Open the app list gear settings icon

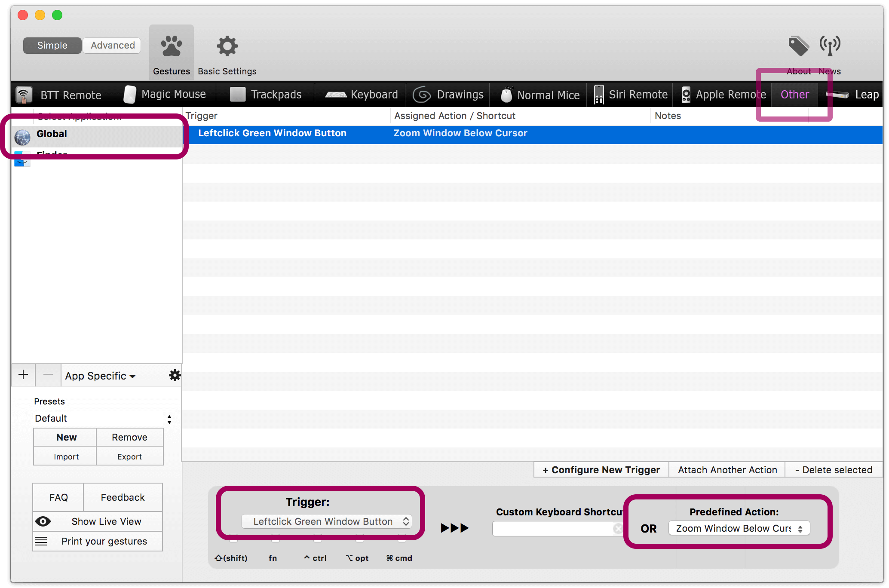click(175, 375)
